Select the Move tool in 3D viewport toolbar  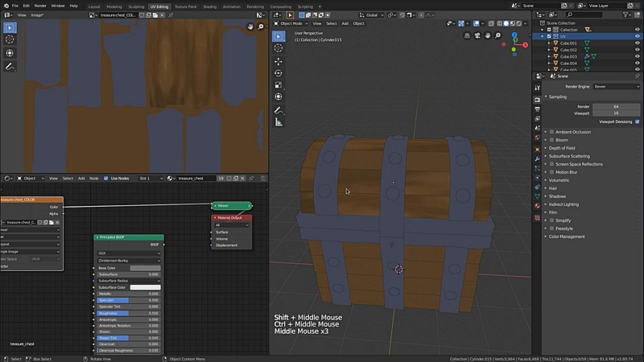[x=279, y=61]
